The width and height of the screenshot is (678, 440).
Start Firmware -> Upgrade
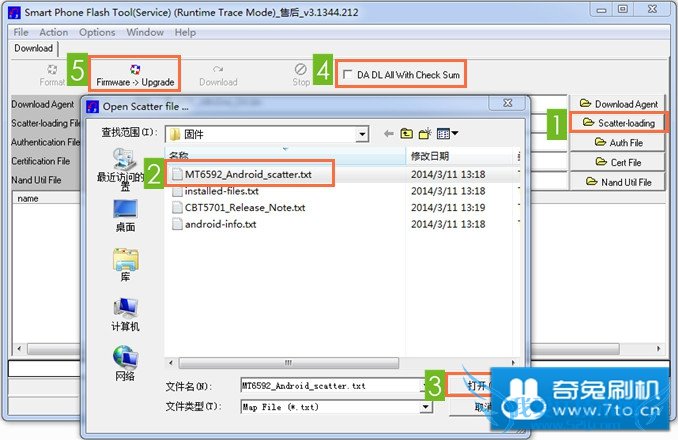coord(135,74)
